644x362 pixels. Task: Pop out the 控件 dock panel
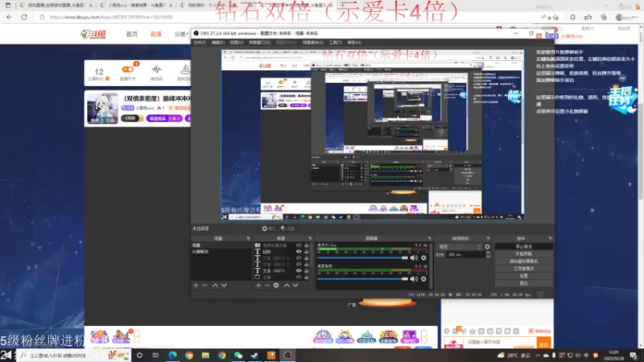pyautogui.click(x=550, y=238)
